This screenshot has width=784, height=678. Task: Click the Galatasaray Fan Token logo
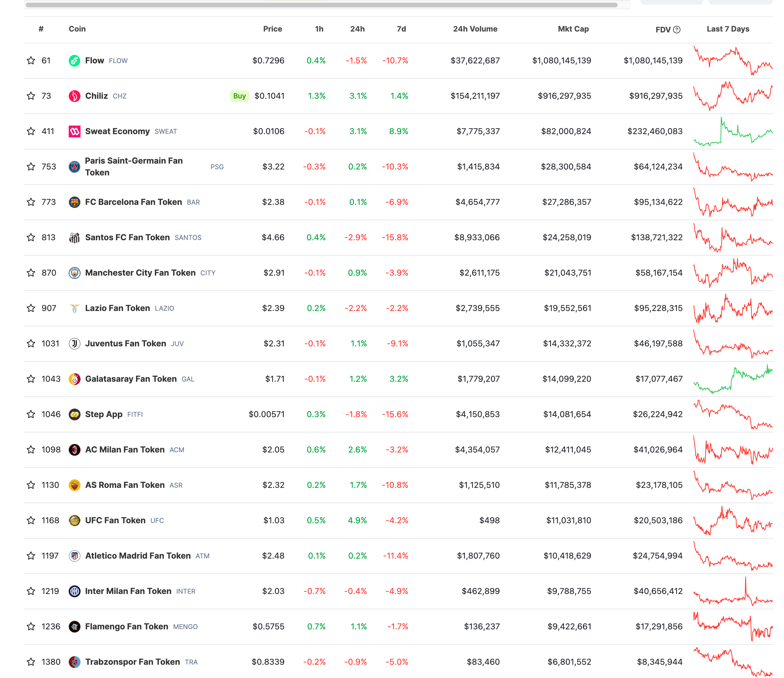pos(74,379)
